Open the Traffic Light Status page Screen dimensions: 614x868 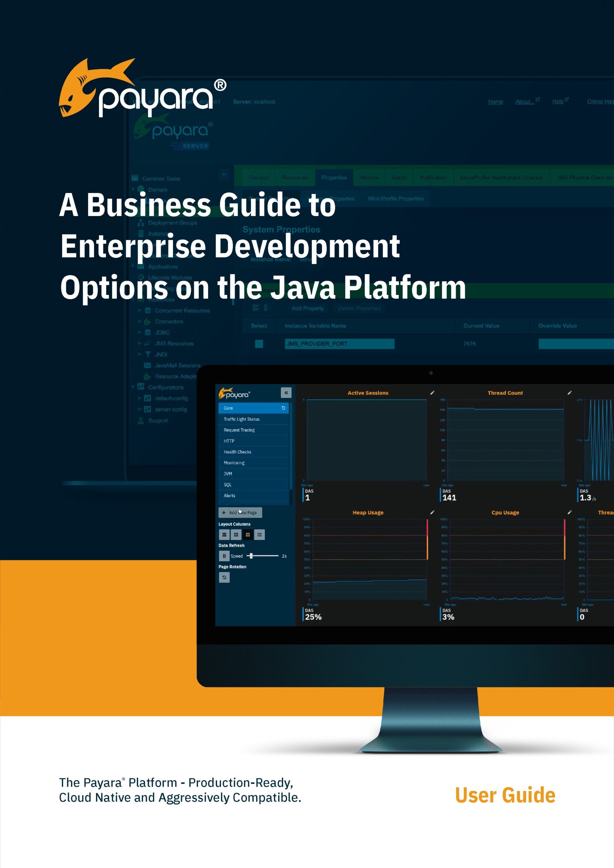pos(242,419)
